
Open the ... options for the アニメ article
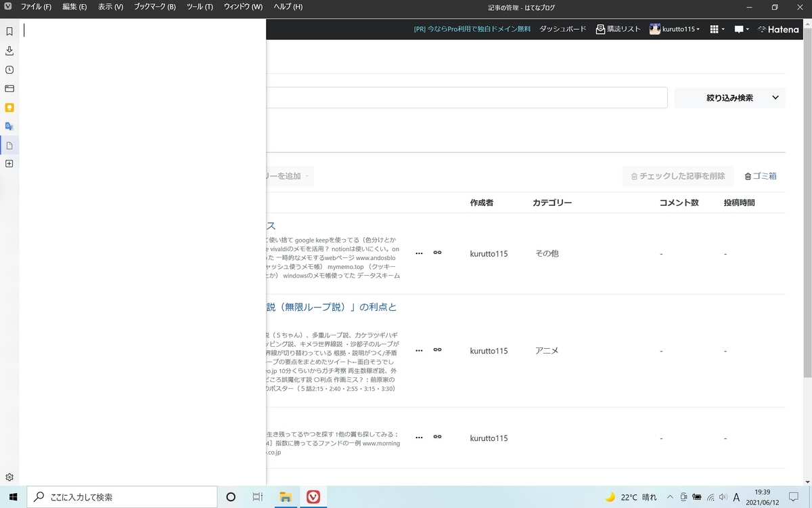coord(419,350)
